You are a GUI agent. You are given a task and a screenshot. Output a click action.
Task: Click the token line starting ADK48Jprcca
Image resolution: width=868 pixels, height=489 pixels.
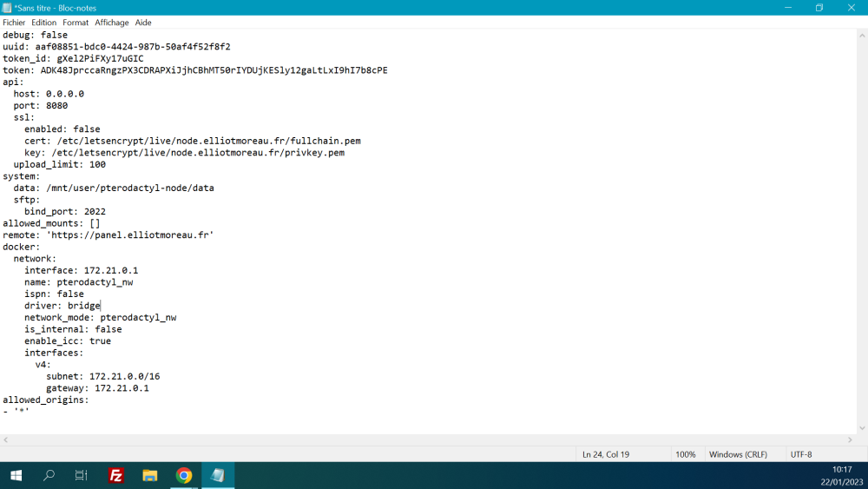point(194,70)
